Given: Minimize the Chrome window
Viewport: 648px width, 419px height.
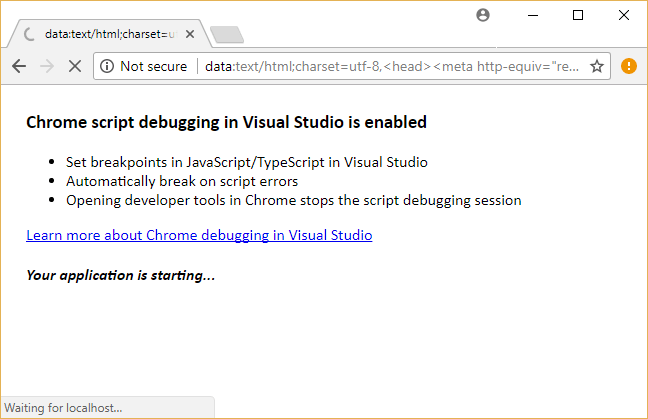Looking at the screenshot, I should pos(532,15).
